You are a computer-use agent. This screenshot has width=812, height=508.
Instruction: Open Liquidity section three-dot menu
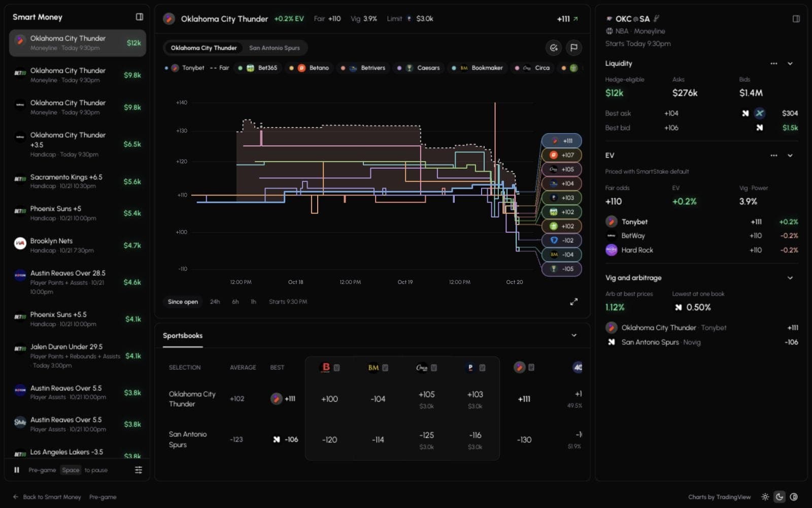tap(773, 63)
